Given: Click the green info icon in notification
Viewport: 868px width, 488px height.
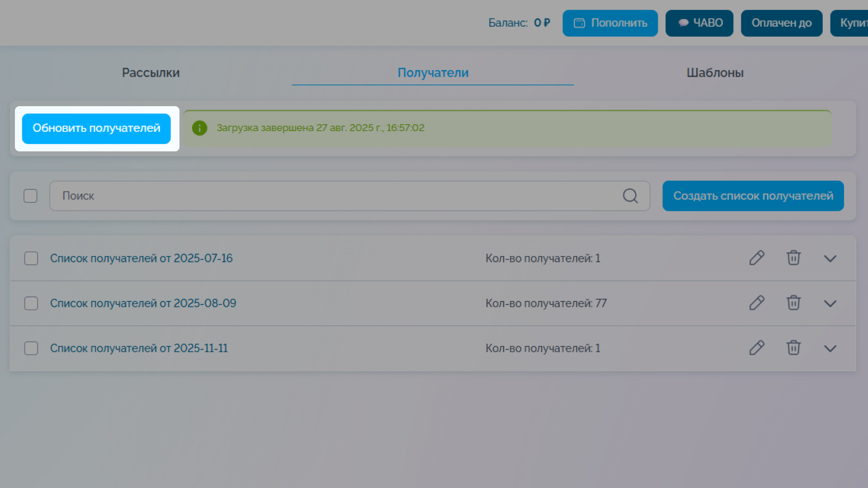Looking at the screenshot, I should (x=199, y=128).
